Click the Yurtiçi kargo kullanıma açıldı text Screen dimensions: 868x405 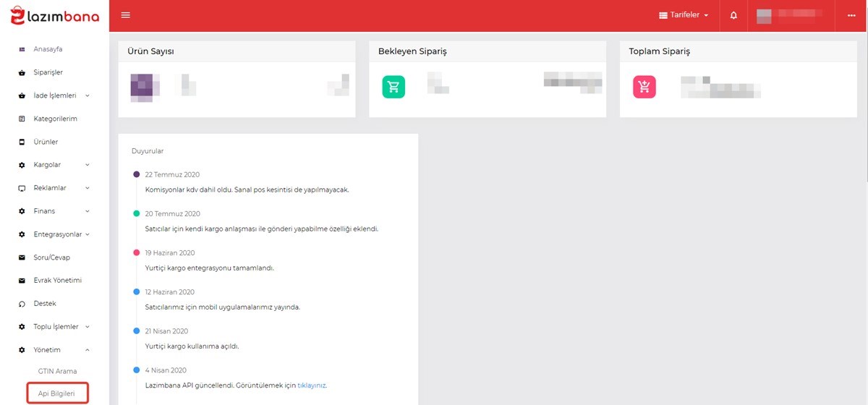[x=192, y=346]
